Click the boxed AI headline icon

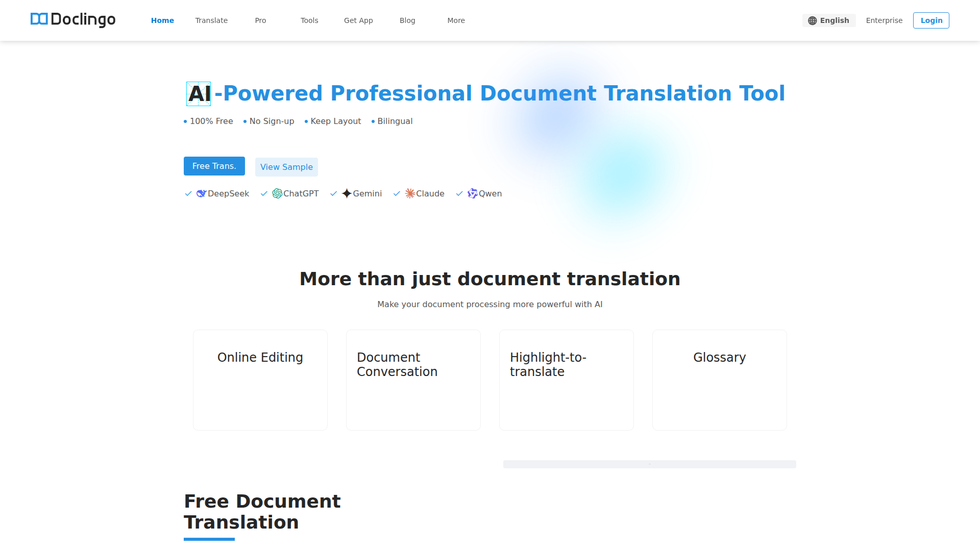tap(199, 94)
